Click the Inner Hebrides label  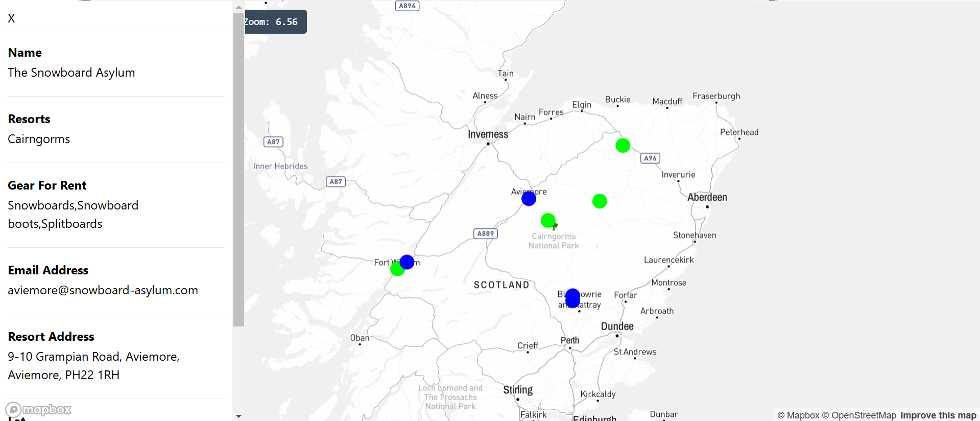[x=280, y=166]
